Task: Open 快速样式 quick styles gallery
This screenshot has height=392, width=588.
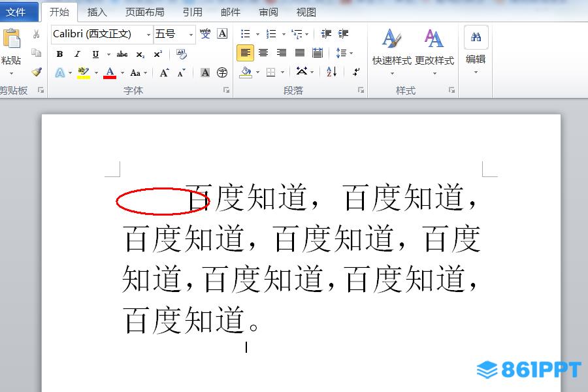Action: pyautogui.click(x=392, y=51)
